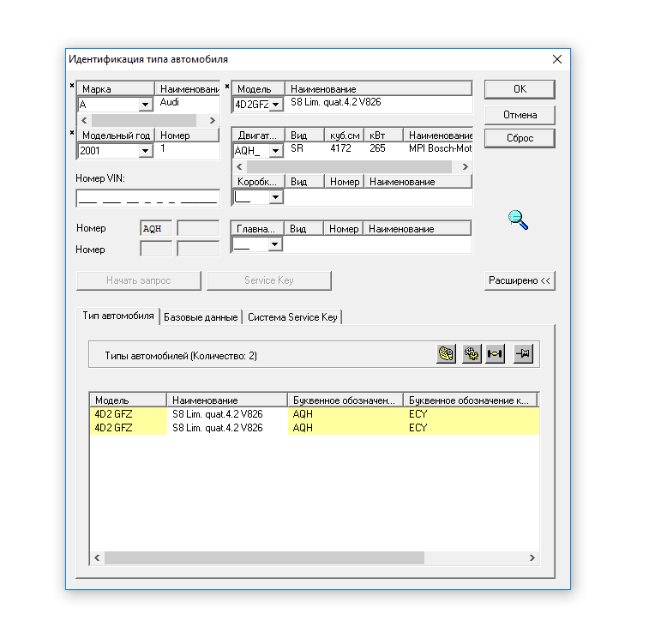Click the engine icon in the vehicle types toolbar

point(446,354)
